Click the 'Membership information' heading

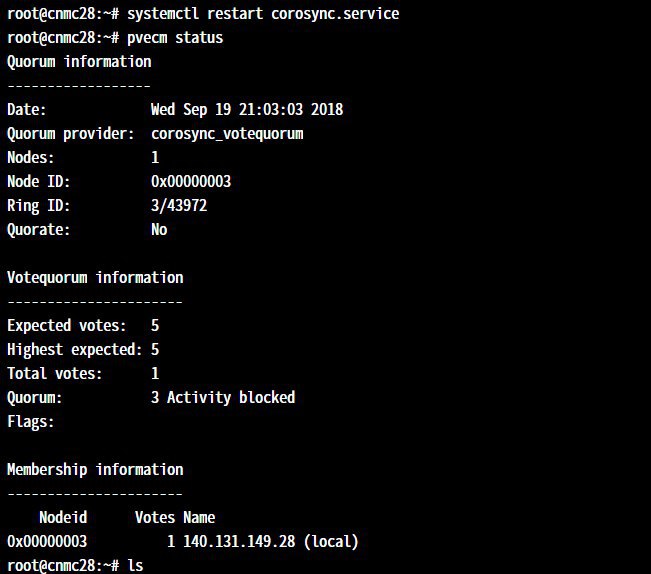[x=95, y=470]
